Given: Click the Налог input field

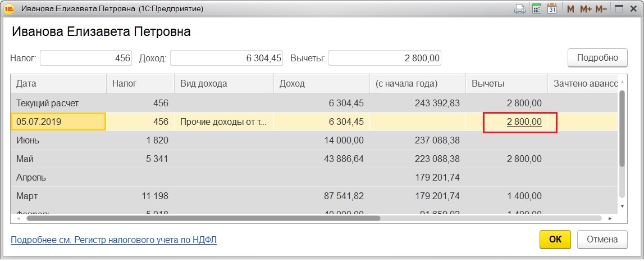Looking at the screenshot, I should (x=85, y=58).
